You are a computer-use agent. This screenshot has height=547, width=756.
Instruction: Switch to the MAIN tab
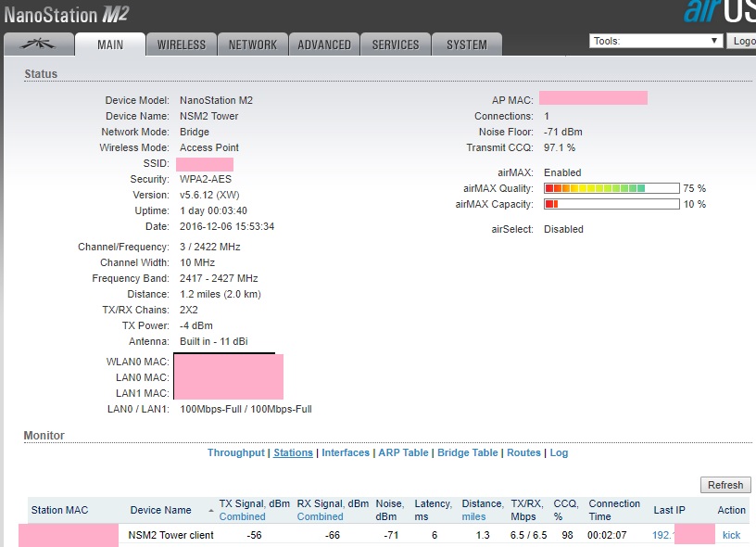click(x=110, y=45)
